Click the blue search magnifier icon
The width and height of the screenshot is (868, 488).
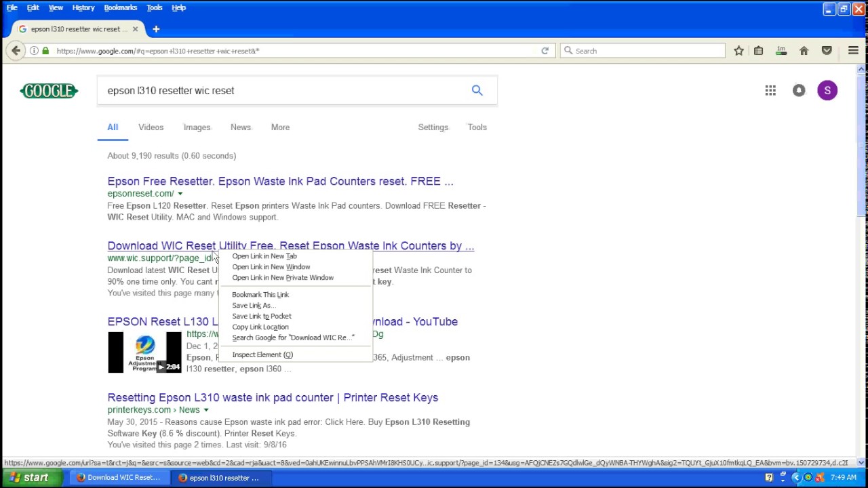[477, 90]
